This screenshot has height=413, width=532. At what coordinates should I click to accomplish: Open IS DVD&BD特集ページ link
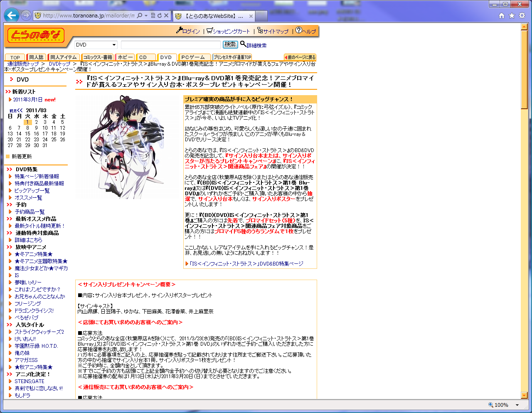[246, 264]
